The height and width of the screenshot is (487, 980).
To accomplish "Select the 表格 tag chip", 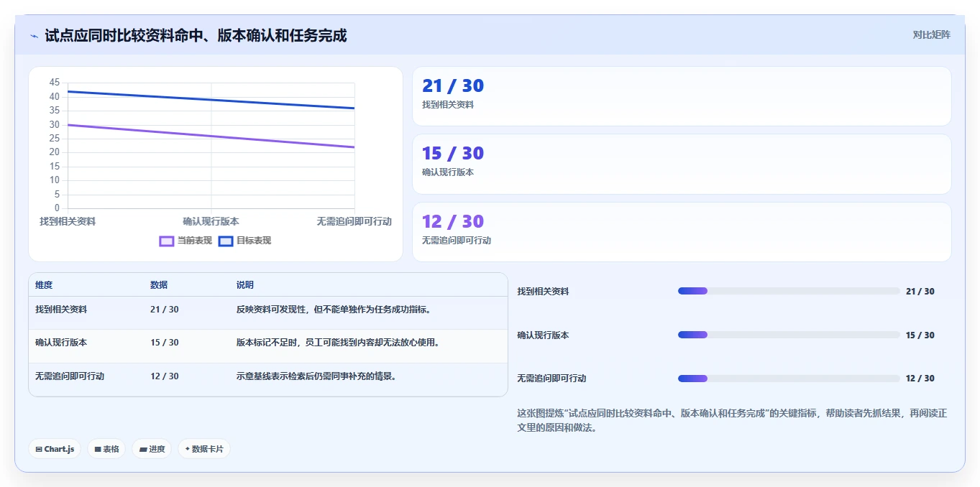I will (106, 449).
